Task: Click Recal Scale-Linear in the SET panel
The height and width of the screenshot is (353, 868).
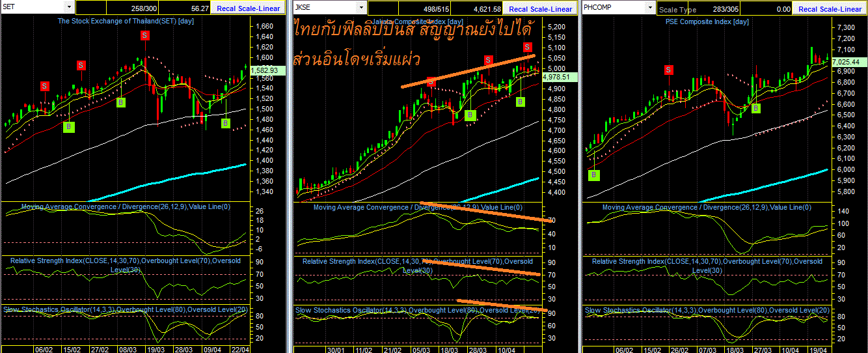Action: point(249,8)
